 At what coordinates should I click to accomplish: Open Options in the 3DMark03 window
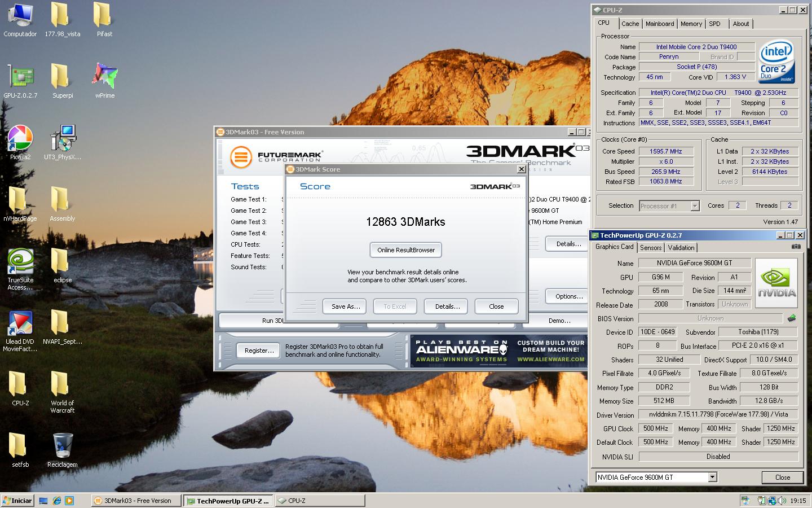coord(568,296)
